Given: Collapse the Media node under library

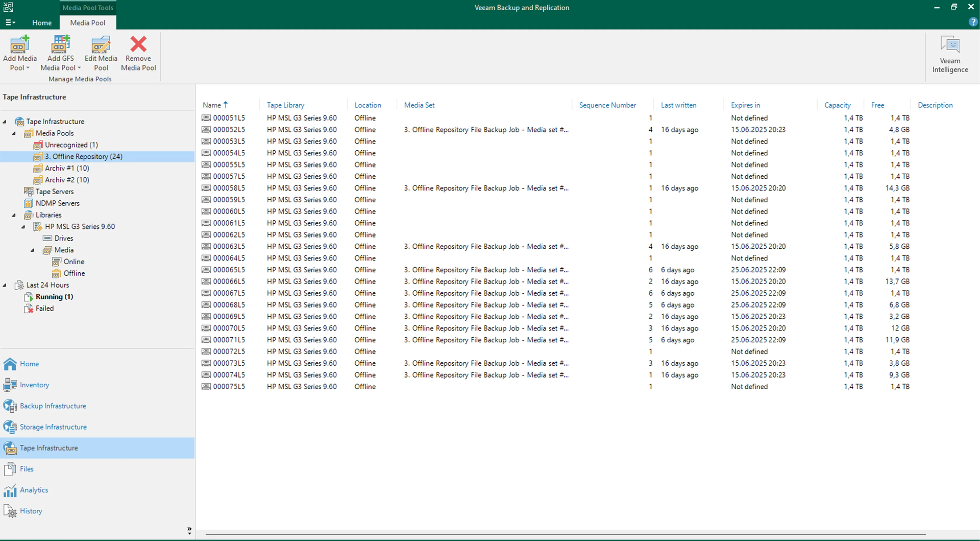Looking at the screenshot, I should [x=33, y=250].
